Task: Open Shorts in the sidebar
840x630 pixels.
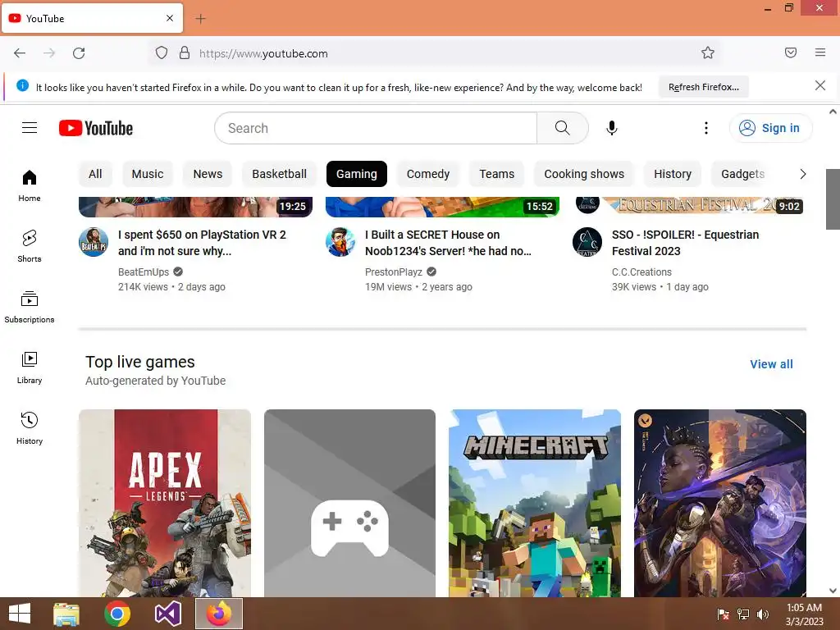Action: [x=30, y=246]
